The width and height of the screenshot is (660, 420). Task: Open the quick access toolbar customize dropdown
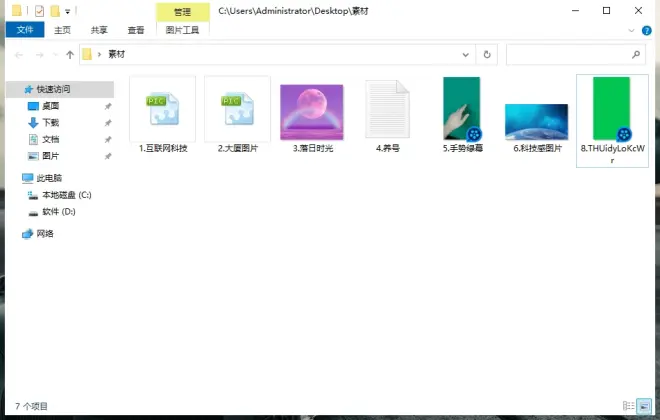[x=68, y=11]
